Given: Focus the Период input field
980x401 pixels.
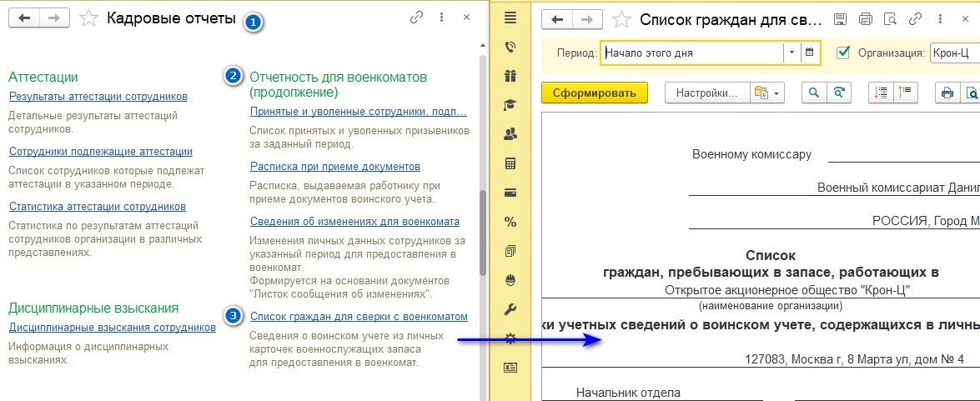Looking at the screenshot, I should [x=692, y=53].
